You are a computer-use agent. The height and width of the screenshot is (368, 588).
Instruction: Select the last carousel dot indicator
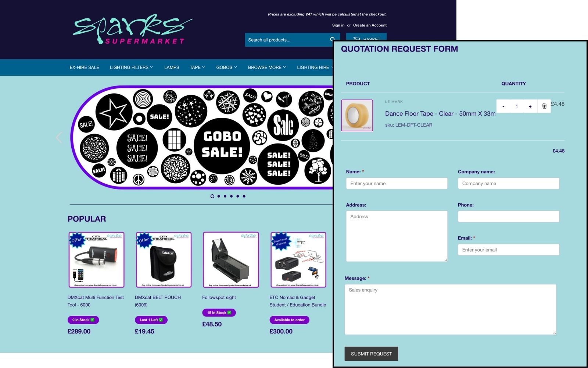click(244, 196)
